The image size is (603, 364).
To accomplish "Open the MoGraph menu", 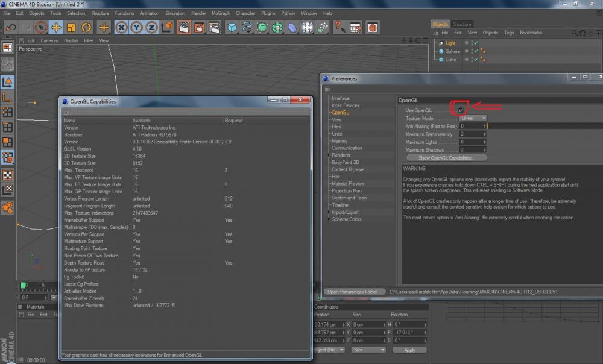I will (x=220, y=13).
